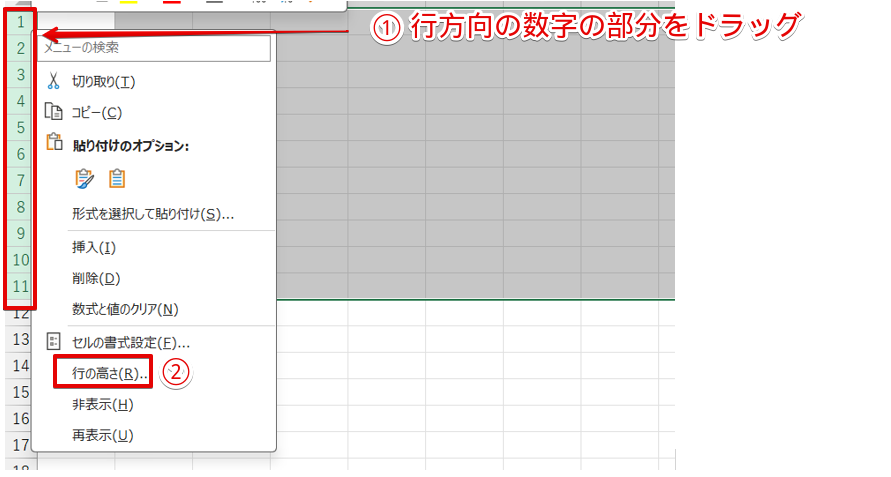Select 再表示(U) to unhide rows

point(103,435)
